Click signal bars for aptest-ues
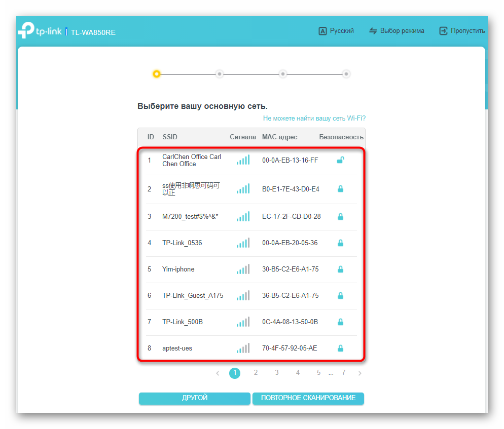The height and width of the screenshot is (429, 504). click(243, 348)
